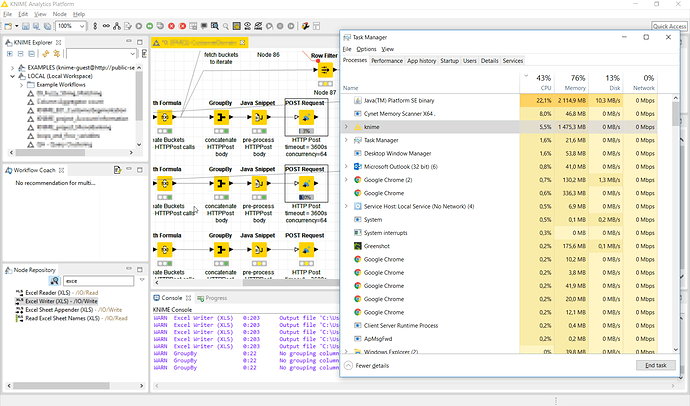Click the KNIME Explorer horizontal scrollbar
This screenshot has height=406, width=690.
pos(51,153)
